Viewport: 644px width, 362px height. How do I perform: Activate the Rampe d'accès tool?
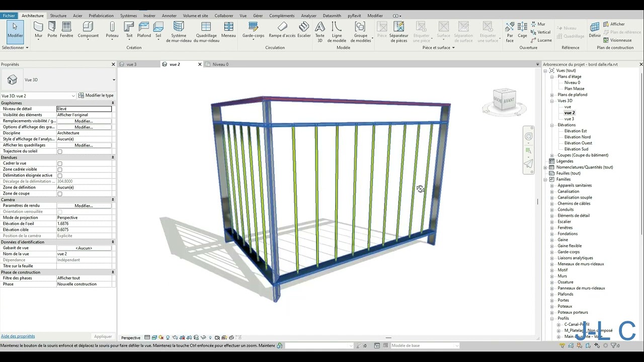pos(282,30)
